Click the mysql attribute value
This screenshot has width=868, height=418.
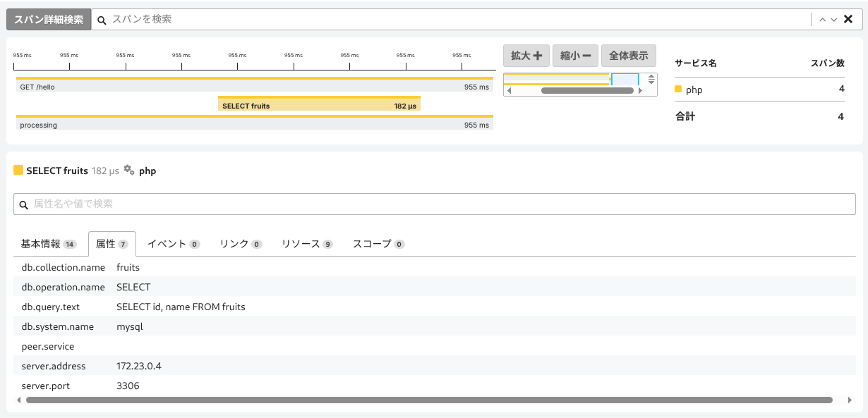point(130,327)
